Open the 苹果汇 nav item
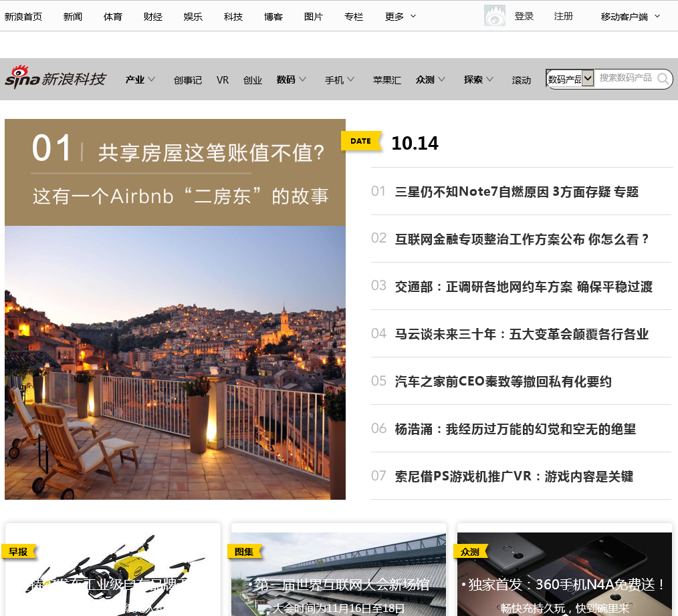Image resolution: width=678 pixels, height=616 pixels. click(x=387, y=80)
